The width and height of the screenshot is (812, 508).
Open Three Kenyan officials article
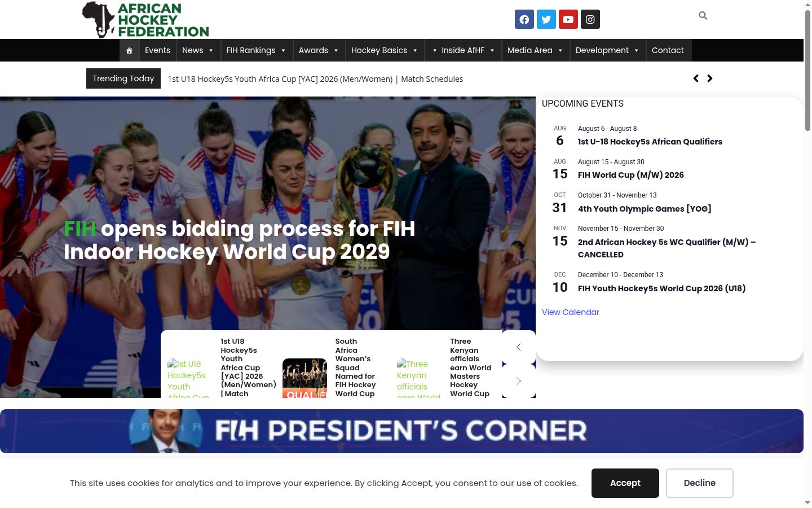[471, 367]
